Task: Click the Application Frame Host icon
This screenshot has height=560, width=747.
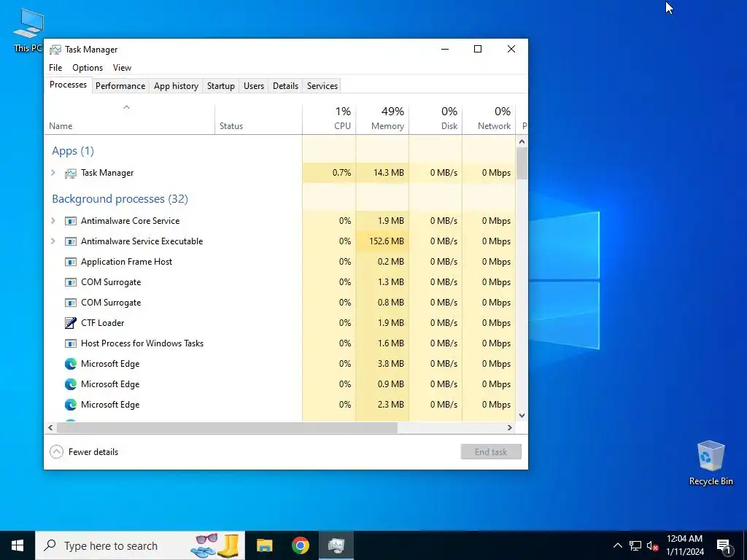Action: tap(71, 262)
